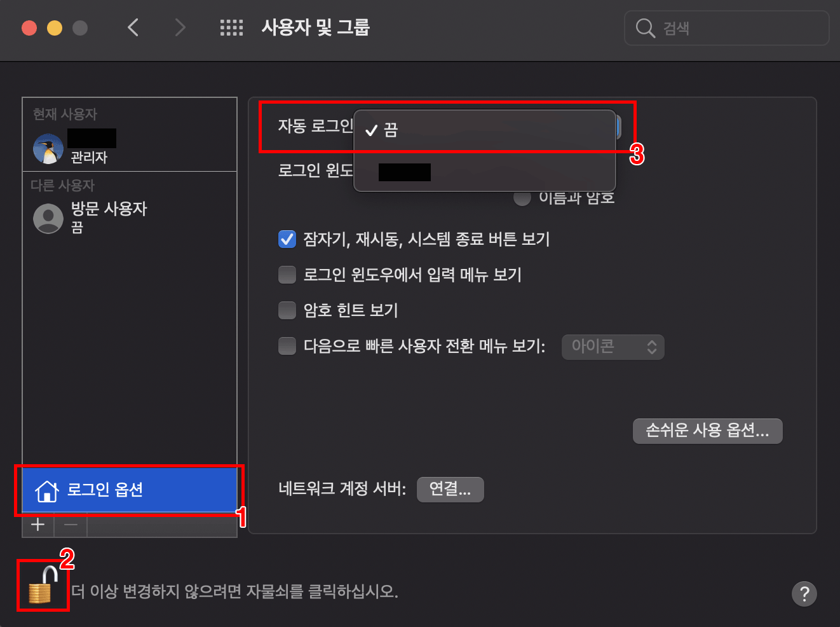
Task: Enable 로그인 윈도우에서 입력 메뉴 보기 checkbox
Action: [x=287, y=275]
